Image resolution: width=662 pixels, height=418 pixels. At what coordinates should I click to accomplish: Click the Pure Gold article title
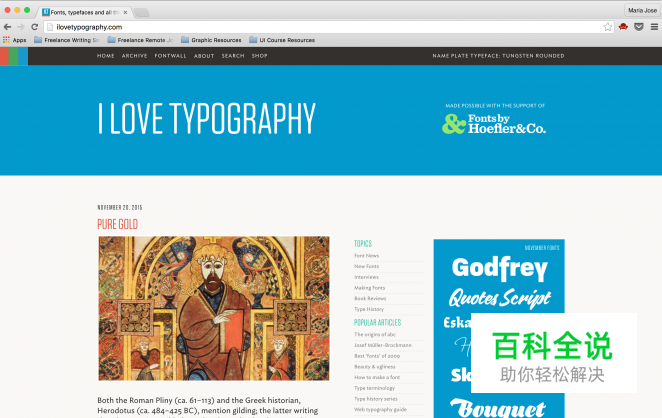click(117, 224)
